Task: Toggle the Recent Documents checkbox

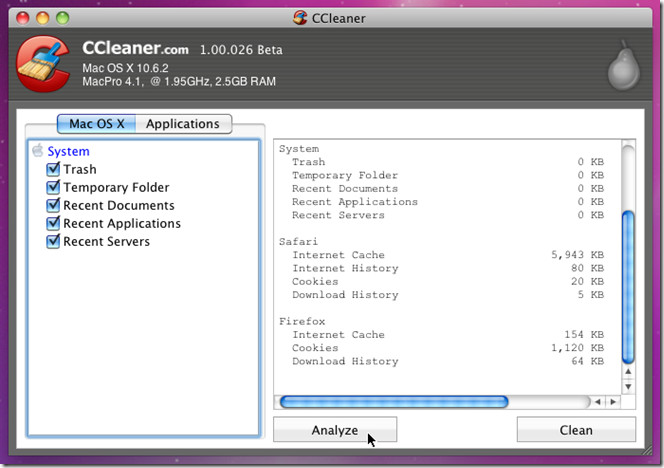Action: (53, 205)
